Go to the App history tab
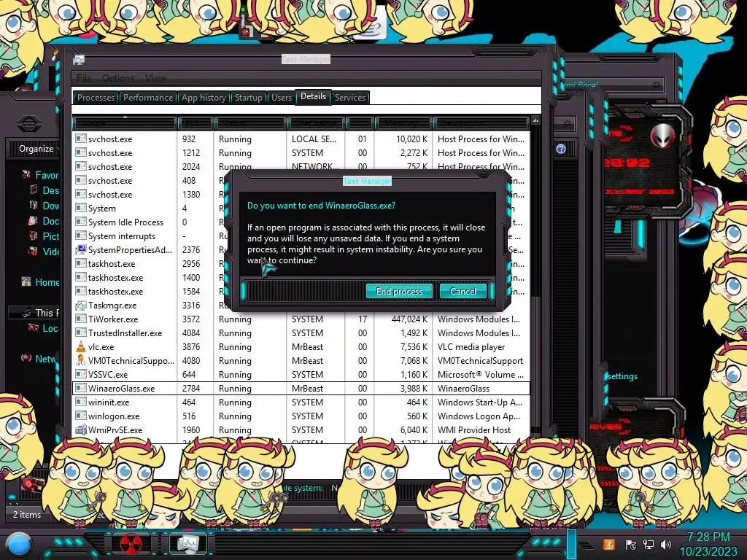Viewport: 747px width, 560px height. (204, 98)
